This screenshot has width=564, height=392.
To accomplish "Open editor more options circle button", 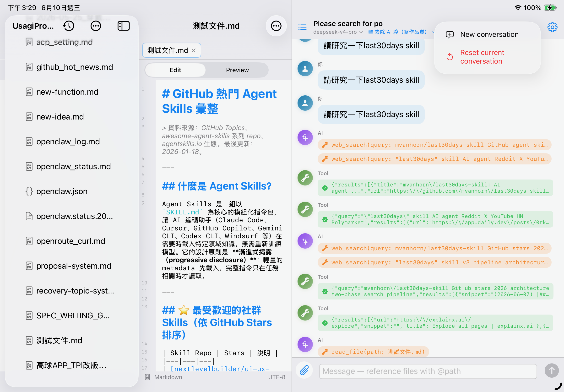I will pos(276,26).
